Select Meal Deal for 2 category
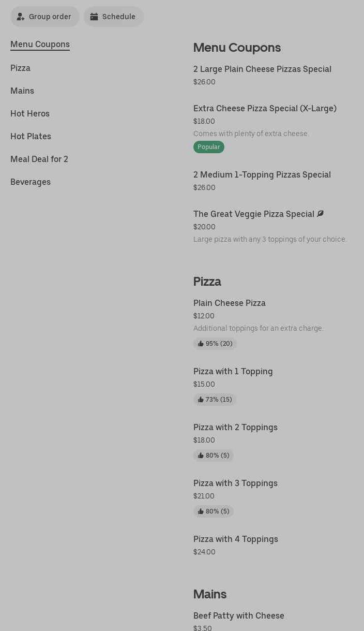Screen dimensions: 364x631 [x=39, y=159]
